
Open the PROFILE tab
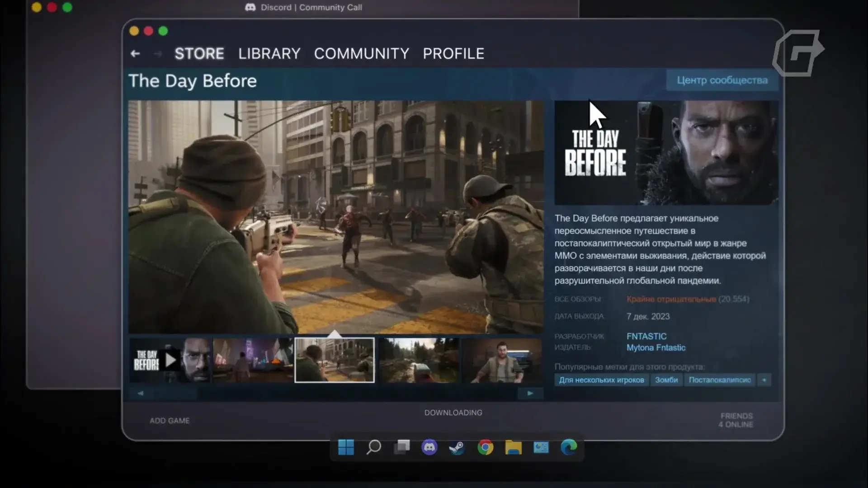(x=453, y=54)
